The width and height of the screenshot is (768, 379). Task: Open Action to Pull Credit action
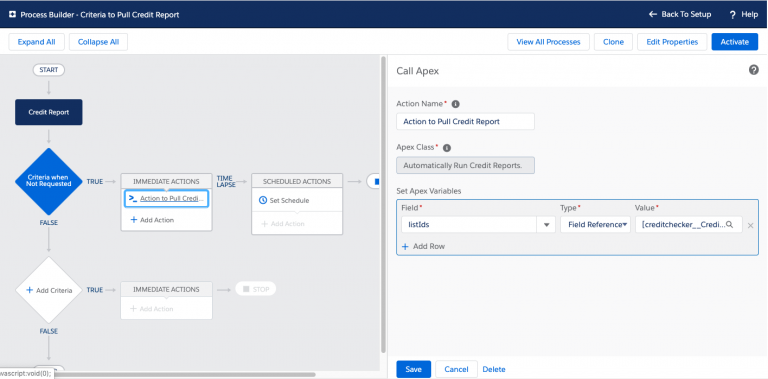(x=167, y=198)
